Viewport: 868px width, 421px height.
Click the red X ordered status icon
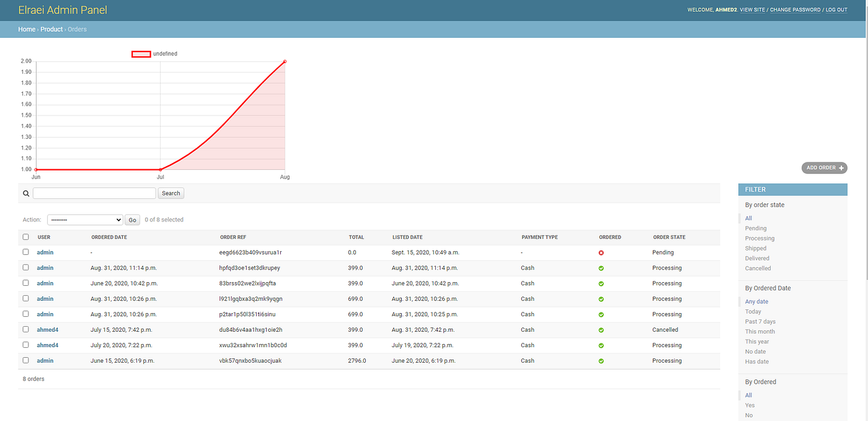pos(601,253)
